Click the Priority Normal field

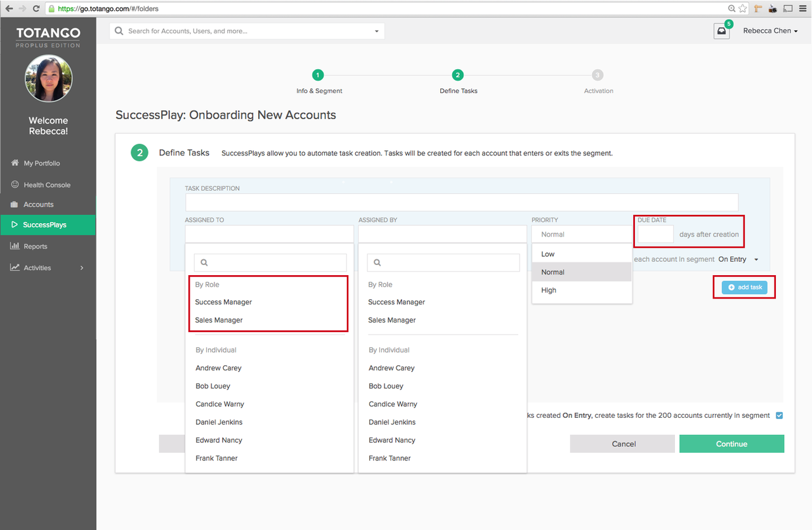click(x=582, y=234)
